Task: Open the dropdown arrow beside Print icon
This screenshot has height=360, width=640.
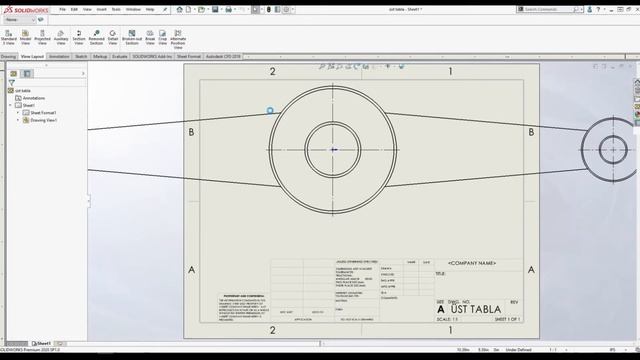Action: (x=235, y=9)
